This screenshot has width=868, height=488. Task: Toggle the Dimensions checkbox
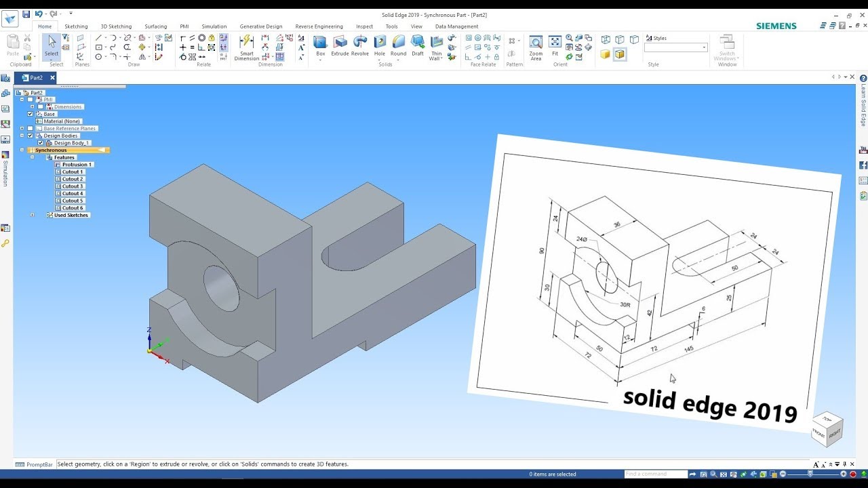[x=40, y=106]
